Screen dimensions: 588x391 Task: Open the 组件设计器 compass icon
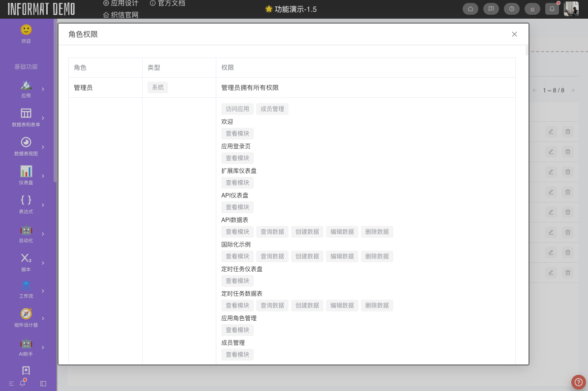click(26, 315)
